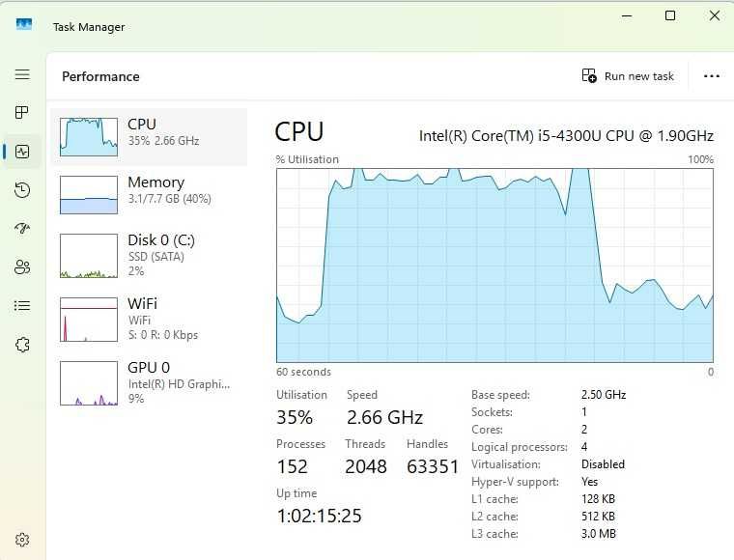The image size is (734, 560).
Task: Open the Startup apps page icon
Action: click(x=22, y=229)
